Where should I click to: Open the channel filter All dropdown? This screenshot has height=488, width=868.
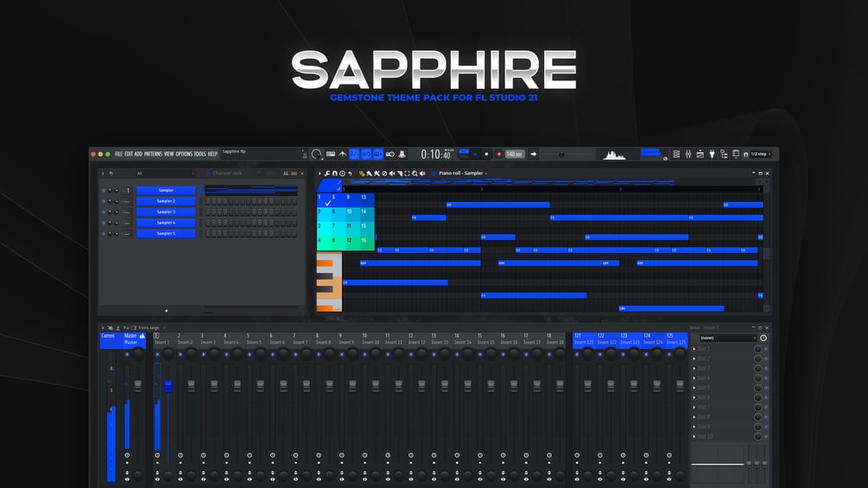166,174
